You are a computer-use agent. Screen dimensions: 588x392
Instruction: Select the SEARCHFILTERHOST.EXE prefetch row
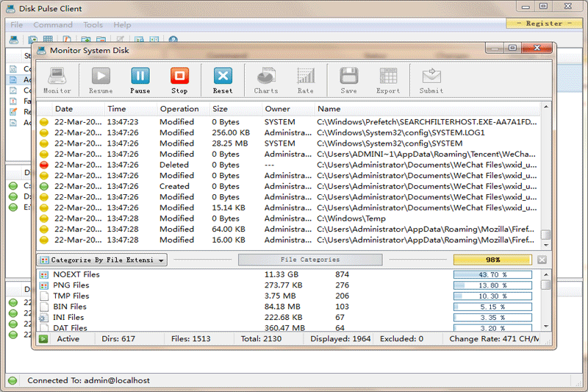coord(289,122)
